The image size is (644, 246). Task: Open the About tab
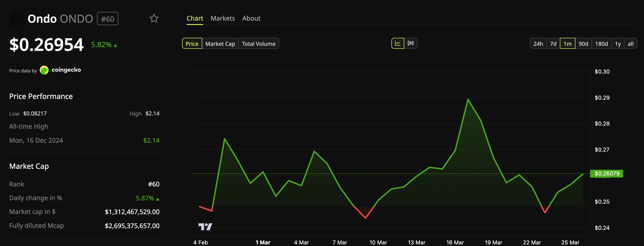coord(251,19)
